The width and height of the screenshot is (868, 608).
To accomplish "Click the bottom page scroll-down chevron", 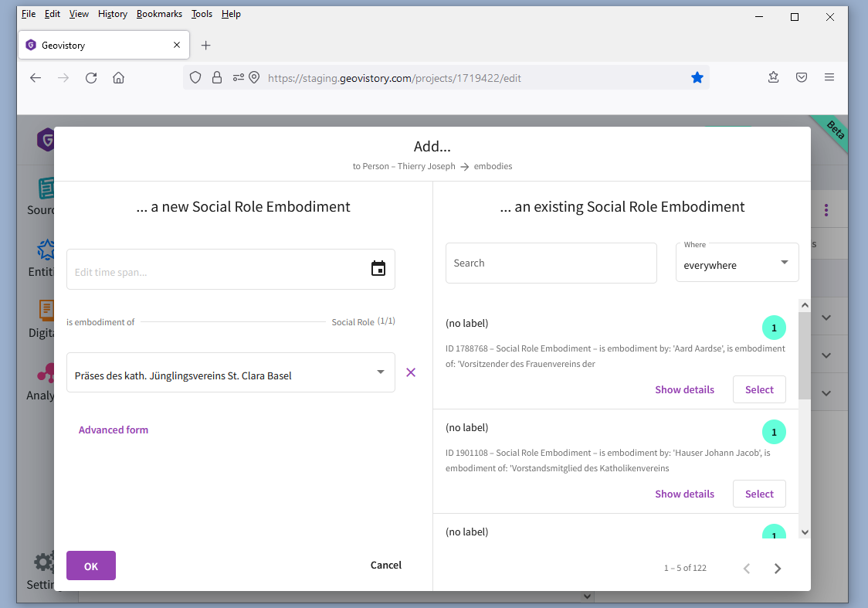I will (x=588, y=596).
